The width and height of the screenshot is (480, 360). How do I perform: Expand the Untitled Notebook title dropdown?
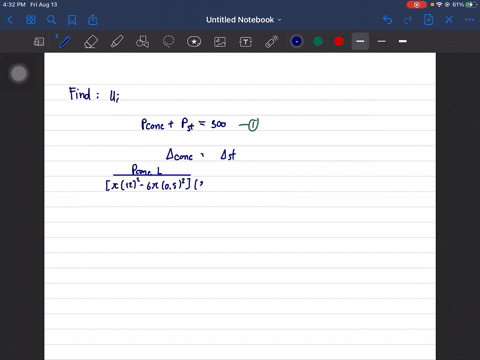tap(244, 20)
